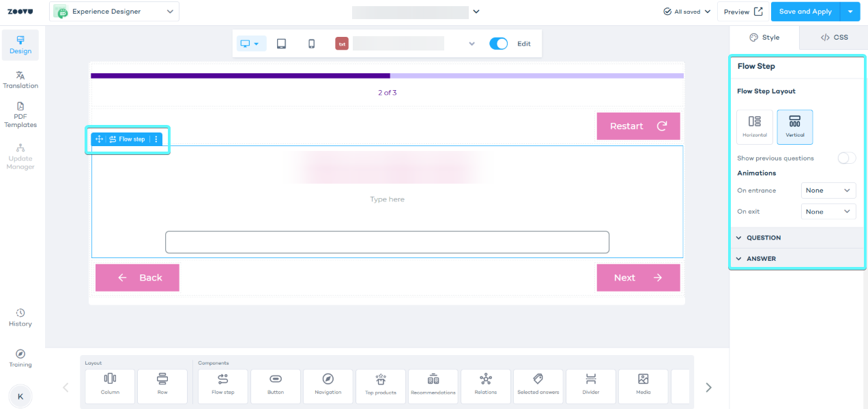Add a Media component
Screen dimensions: 868x409
[643, 386]
